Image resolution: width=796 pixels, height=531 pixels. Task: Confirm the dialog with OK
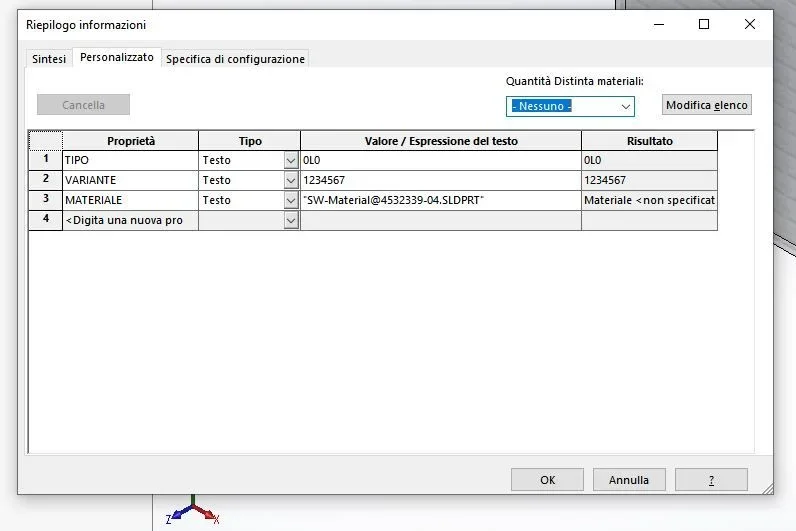[547, 480]
